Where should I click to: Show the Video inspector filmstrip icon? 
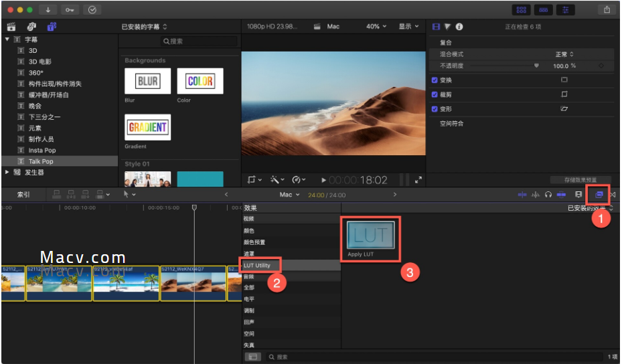(436, 27)
